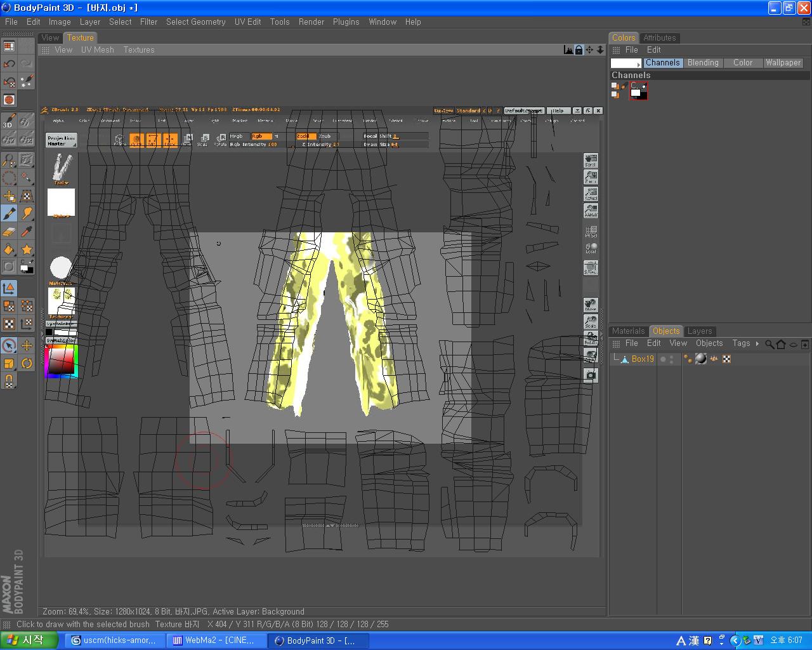Toggle the UV magnet snapping tool
The width and height of the screenshot is (812, 650).
9,381
